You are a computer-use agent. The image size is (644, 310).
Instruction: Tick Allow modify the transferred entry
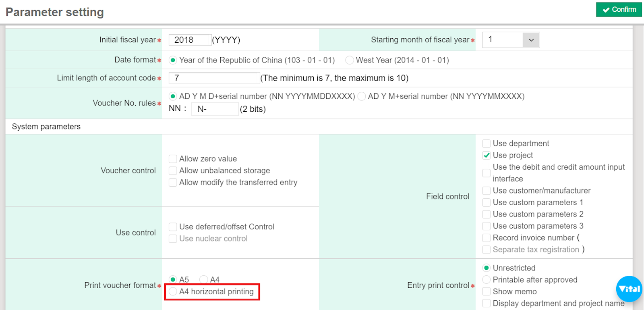(x=173, y=182)
